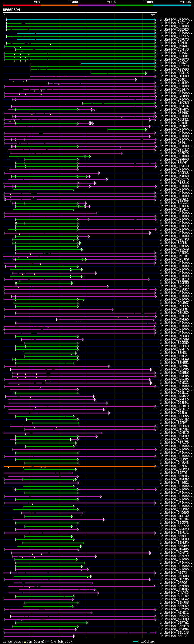
Task: Select the UniRef100_B3NYF4 label
Action: pyautogui.click(x=174, y=163)
